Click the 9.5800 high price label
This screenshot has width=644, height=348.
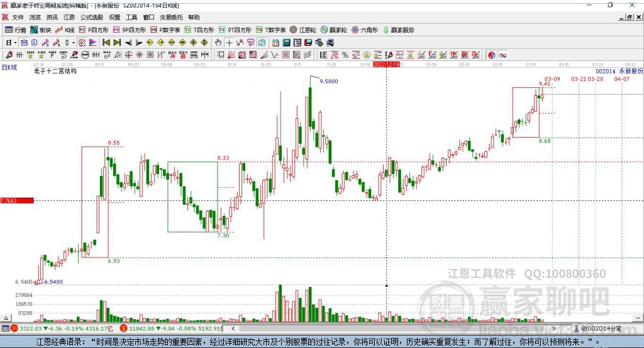point(329,81)
